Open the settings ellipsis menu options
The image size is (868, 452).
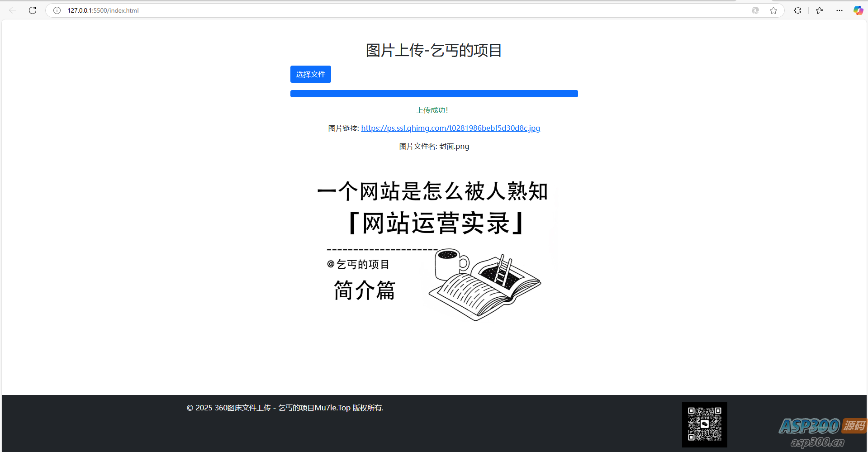tap(840, 10)
